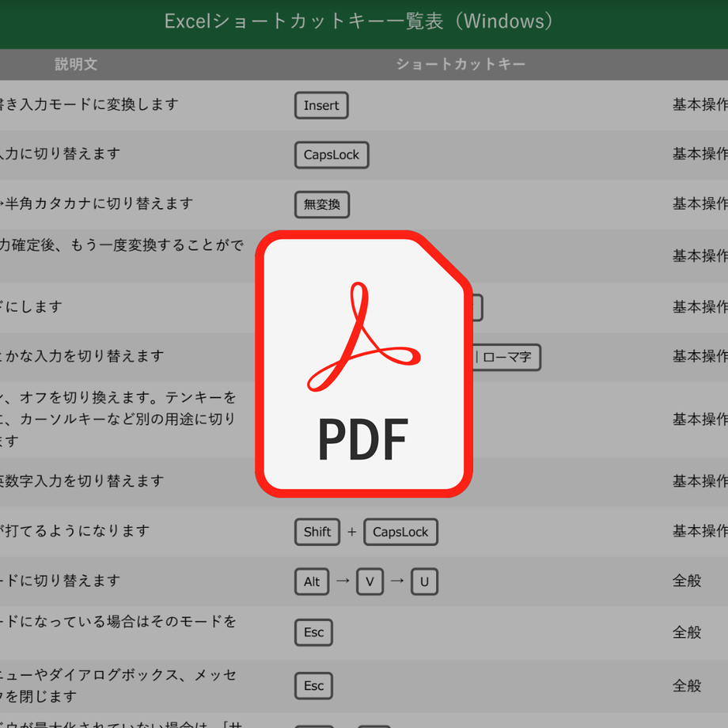Select the text '半角カタカナに切り替えます'
The width and height of the screenshot is (728, 728).
99,203
